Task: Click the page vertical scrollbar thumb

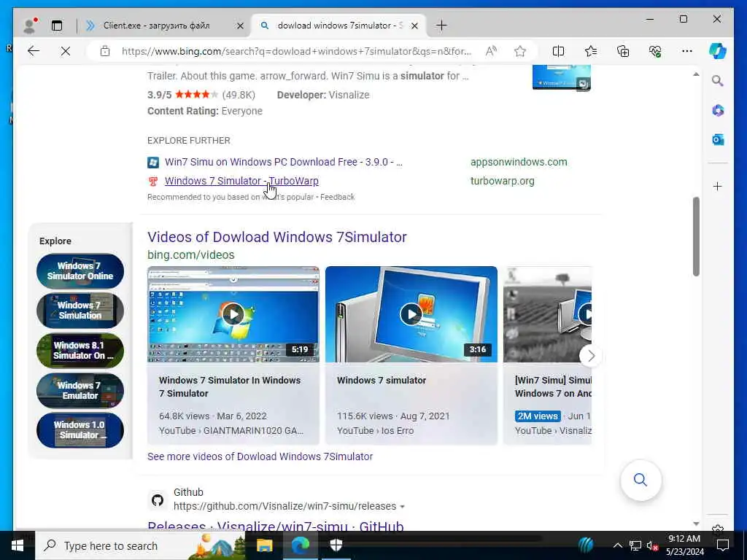Action: [x=696, y=236]
